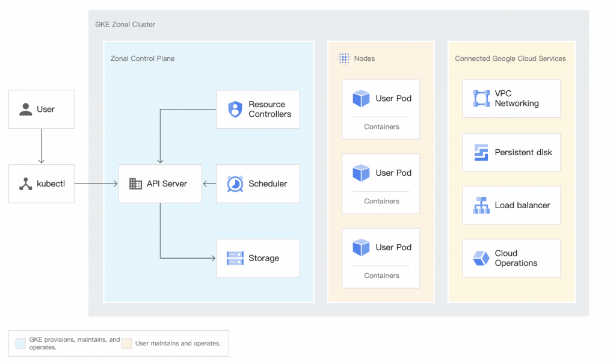This screenshot has height=364, width=616.
Task: Click the kubectl branching icon
Action: click(25, 184)
